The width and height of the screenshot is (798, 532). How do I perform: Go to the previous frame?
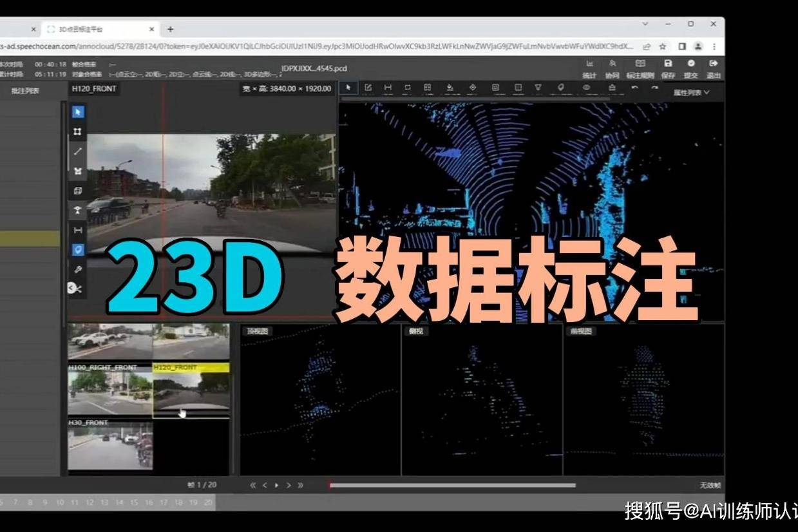265,485
